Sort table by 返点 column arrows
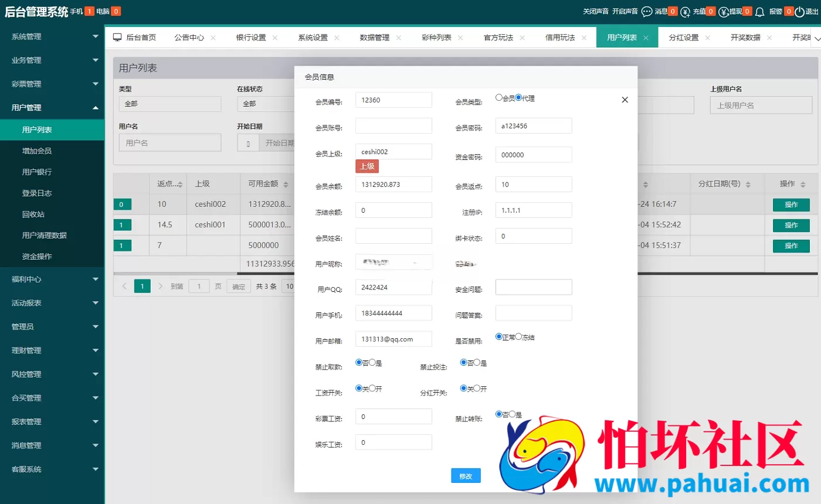The image size is (821, 504). [x=180, y=184]
